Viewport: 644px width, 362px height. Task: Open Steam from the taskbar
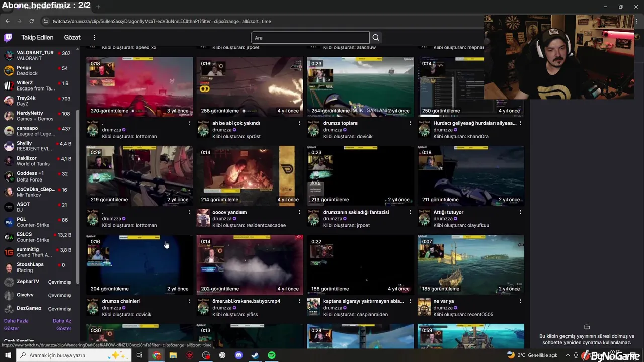pos(255,355)
